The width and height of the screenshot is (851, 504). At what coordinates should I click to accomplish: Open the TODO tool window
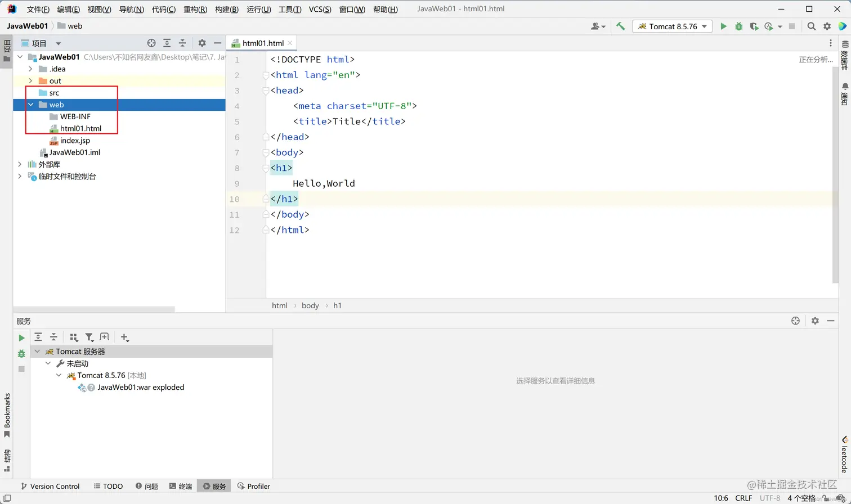point(108,486)
